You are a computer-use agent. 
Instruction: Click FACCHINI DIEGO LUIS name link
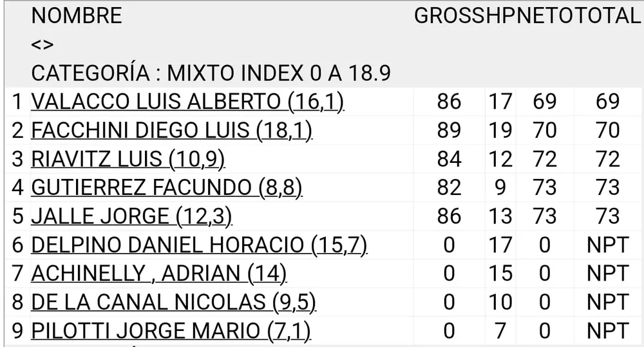click(x=171, y=131)
